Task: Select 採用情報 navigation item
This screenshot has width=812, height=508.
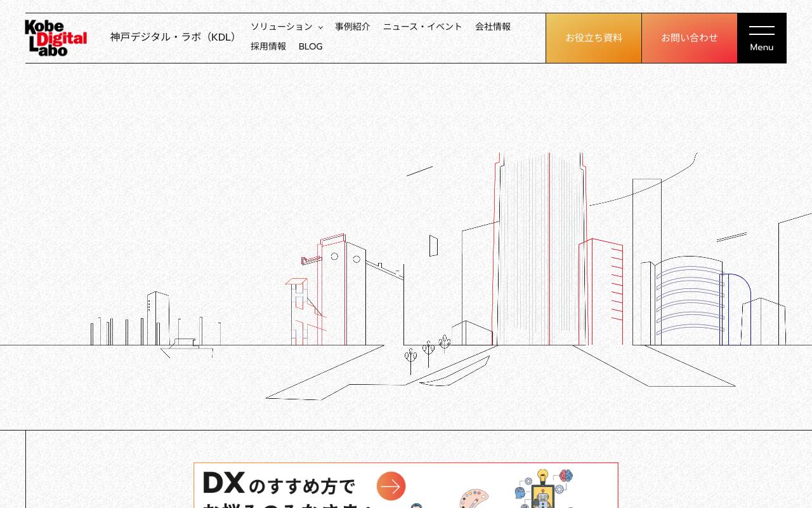Action: [x=268, y=46]
